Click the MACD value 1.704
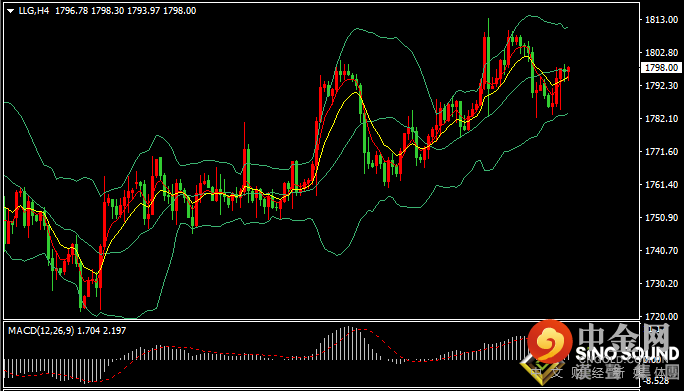The width and height of the screenshot is (684, 391). pyautogui.click(x=89, y=331)
